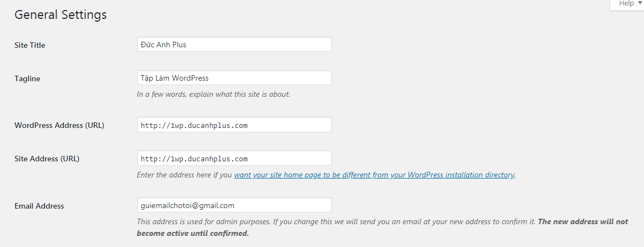
Task: Click the Email Address label
Action: coord(39,206)
